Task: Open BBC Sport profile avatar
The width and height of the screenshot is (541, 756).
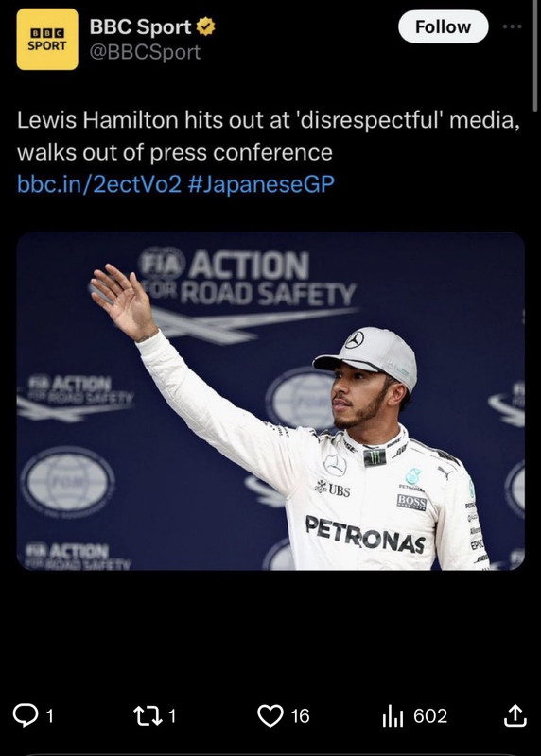Action: [x=47, y=40]
